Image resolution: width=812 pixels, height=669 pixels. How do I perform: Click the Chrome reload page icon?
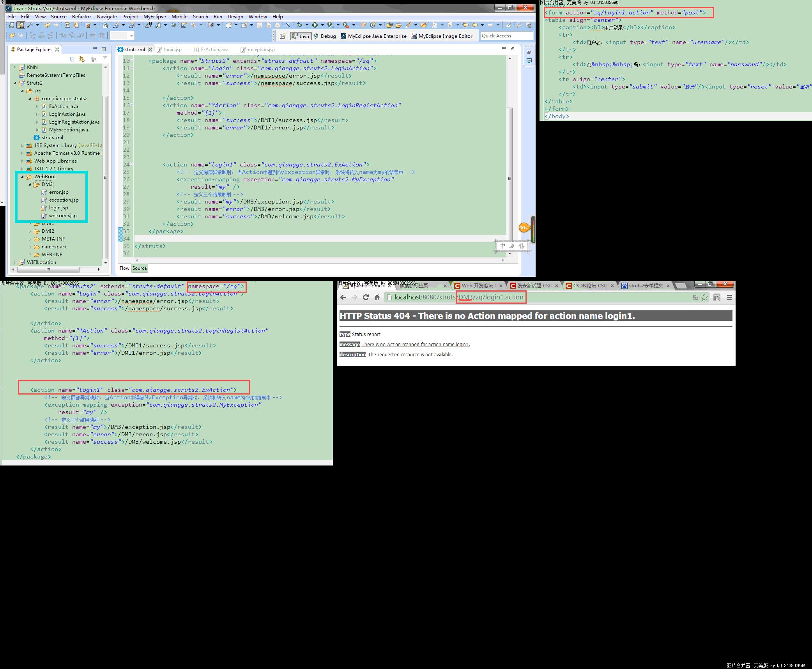coord(366,297)
